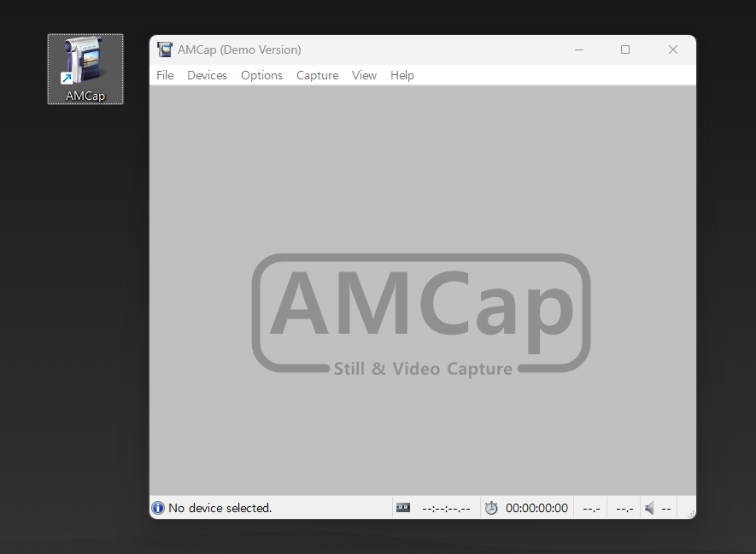Open the Devices menu
This screenshot has height=554, width=756.
click(x=207, y=75)
